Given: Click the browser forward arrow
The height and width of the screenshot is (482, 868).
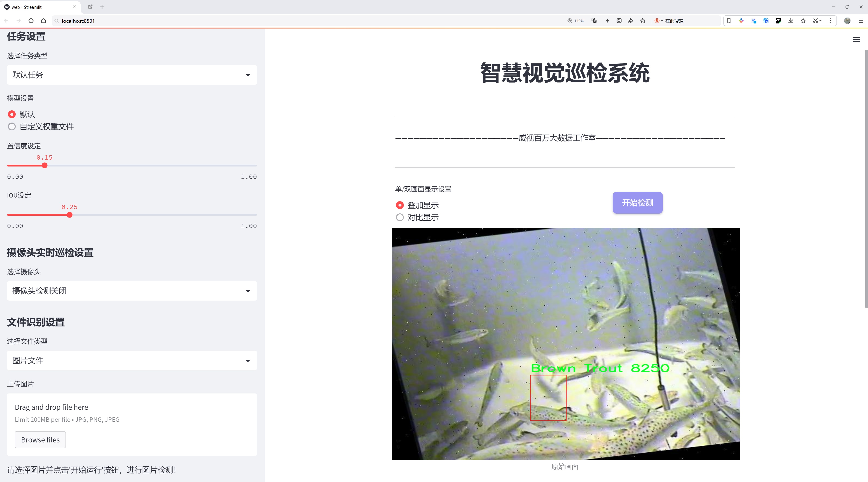Looking at the screenshot, I should [x=19, y=20].
